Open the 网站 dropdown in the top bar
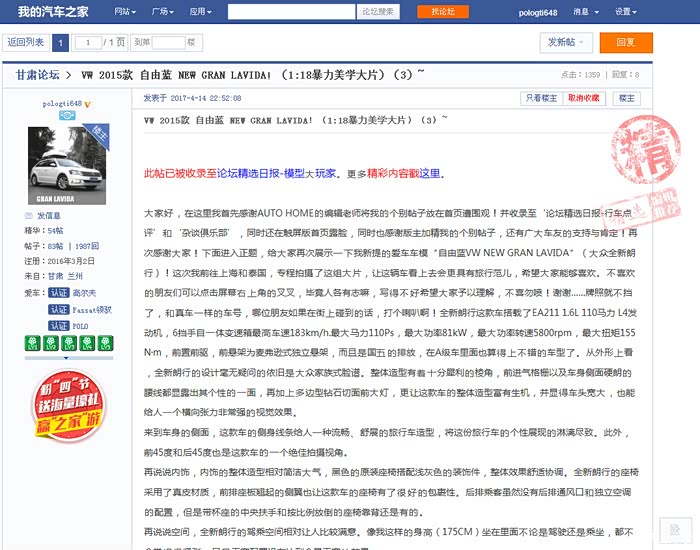This screenshot has height=550, width=700. [125, 12]
